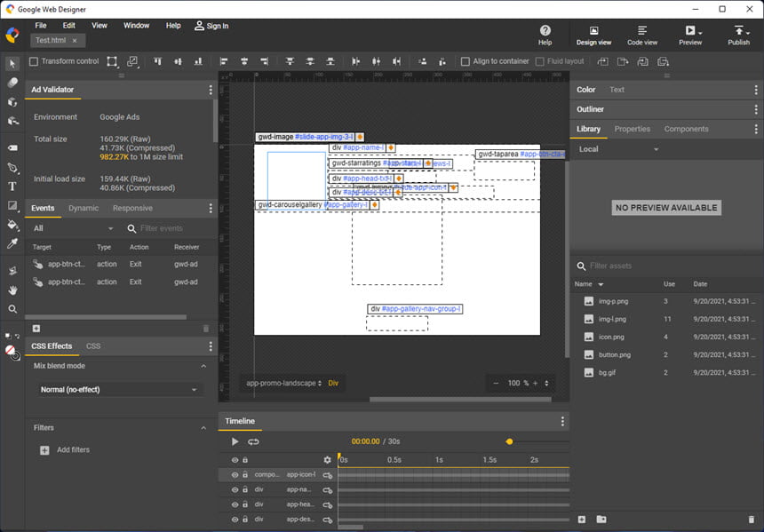Open Preview dropdown arrow
This screenshot has height=532, width=764.
[700, 33]
